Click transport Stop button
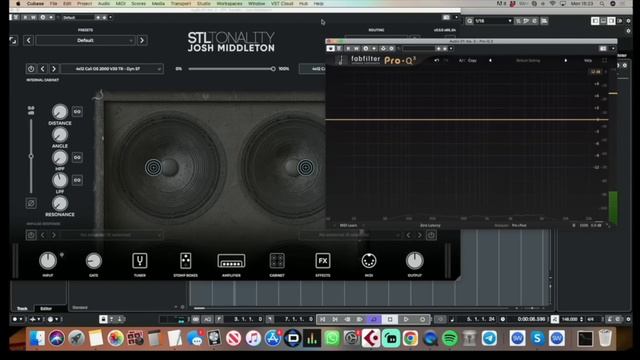Image resolution: width=640 pixels, height=360 pixels. [x=390, y=319]
